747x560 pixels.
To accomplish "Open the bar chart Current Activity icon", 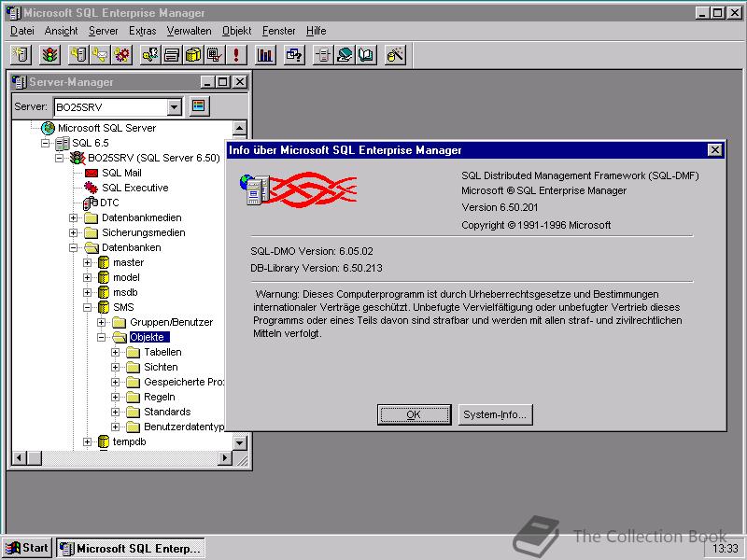I will pos(265,55).
